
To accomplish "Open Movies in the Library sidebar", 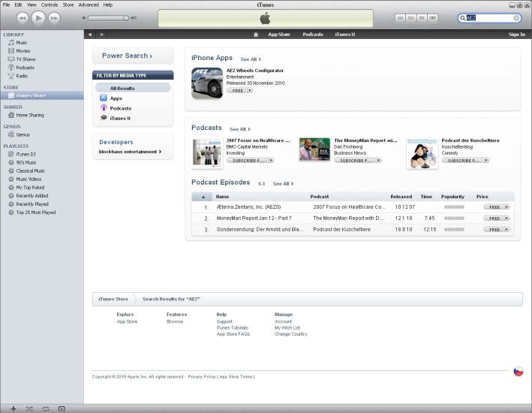I will point(23,51).
